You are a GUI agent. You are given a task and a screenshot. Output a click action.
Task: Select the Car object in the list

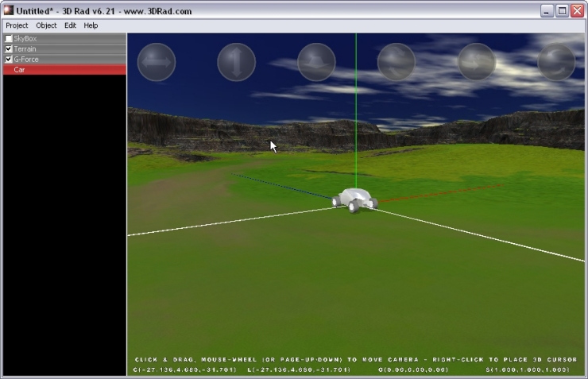(64, 70)
